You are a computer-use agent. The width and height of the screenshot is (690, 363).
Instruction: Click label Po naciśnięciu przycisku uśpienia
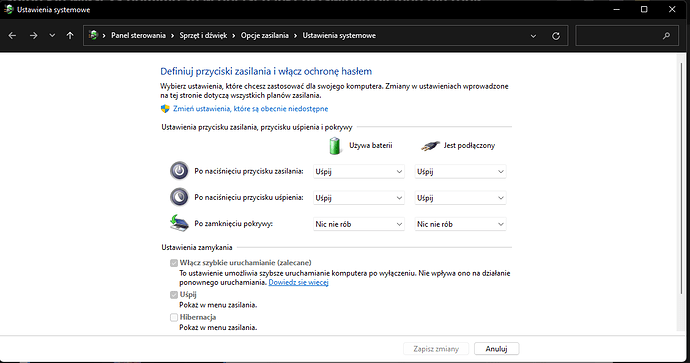249,198
